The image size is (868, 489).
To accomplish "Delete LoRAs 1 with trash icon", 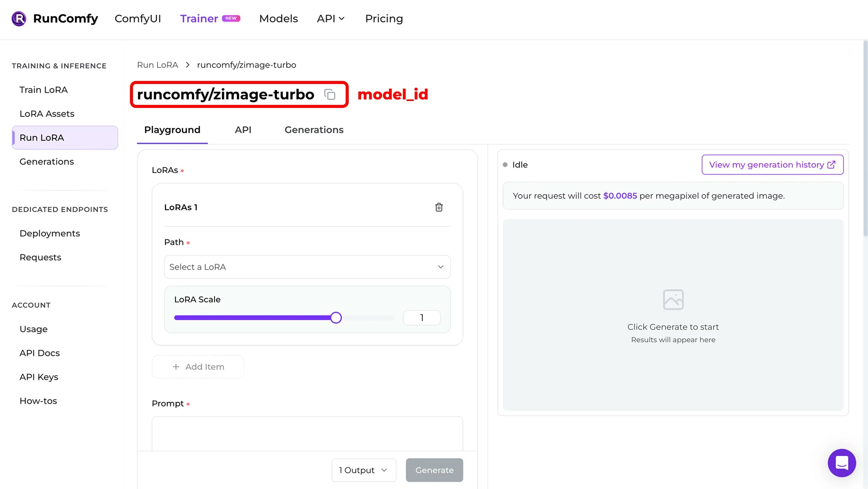I will click(x=439, y=207).
